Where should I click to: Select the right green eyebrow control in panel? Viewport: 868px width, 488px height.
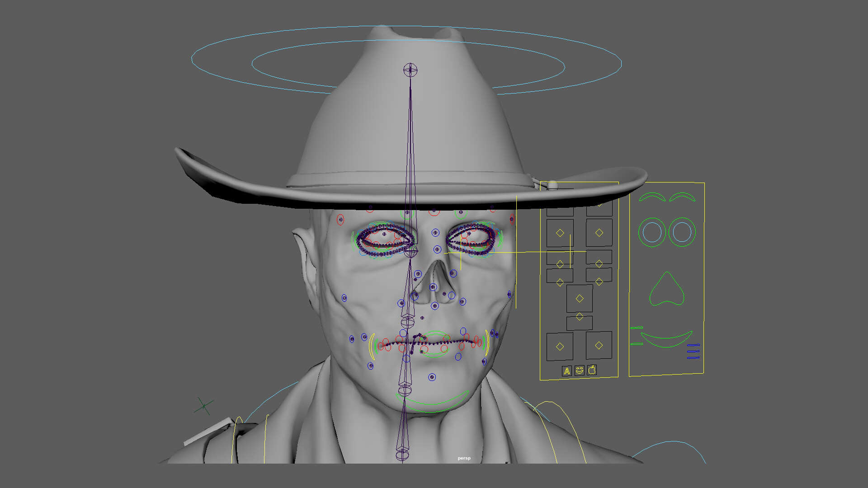682,195
